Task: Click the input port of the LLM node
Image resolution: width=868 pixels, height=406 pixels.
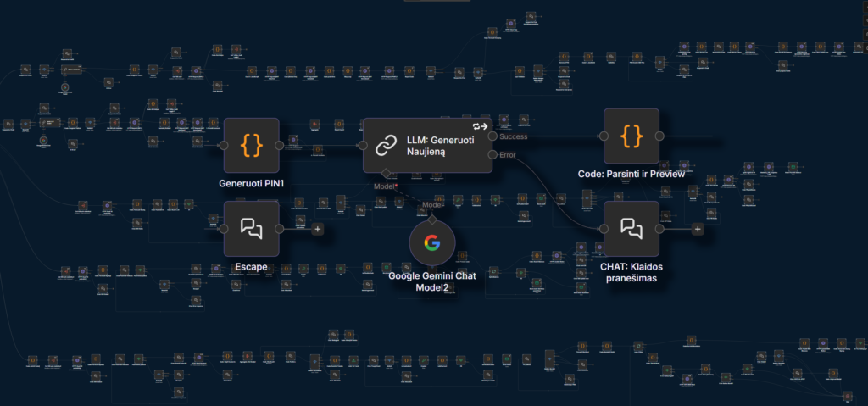Action: pyautogui.click(x=363, y=146)
